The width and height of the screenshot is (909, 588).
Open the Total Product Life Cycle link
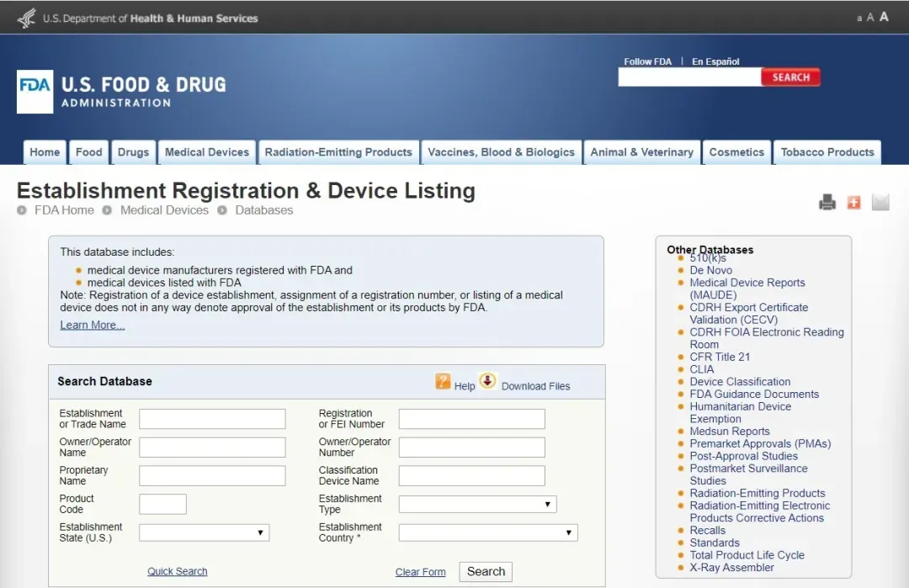[747, 555]
